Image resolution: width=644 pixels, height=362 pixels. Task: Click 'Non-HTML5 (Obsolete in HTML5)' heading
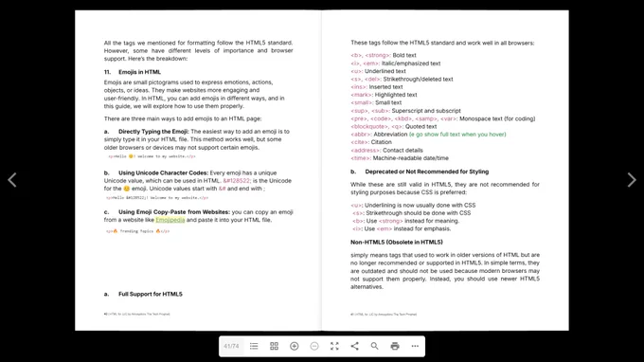397,242
